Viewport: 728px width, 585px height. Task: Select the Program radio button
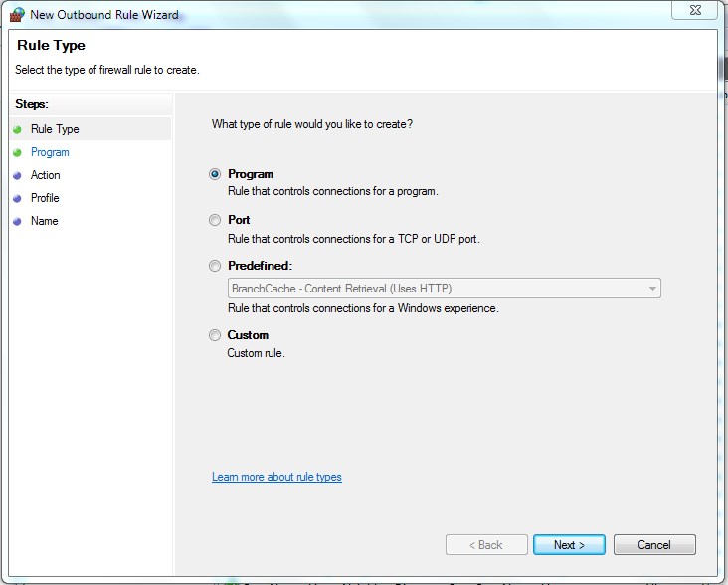[215, 174]
